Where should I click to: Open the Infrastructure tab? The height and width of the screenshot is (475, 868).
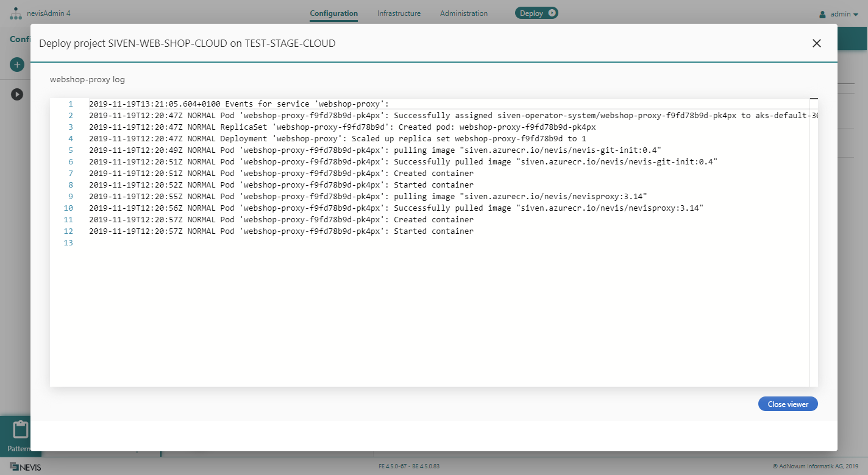coord(399,13)
